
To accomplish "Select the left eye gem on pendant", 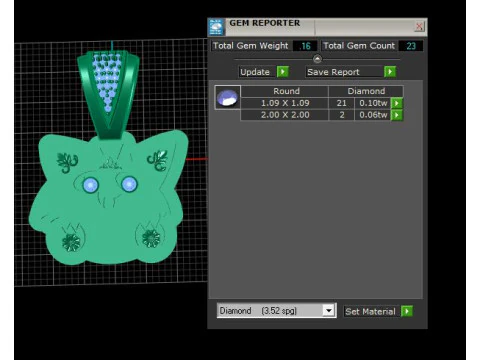I will pyautogui.click(x=90, y=185).
